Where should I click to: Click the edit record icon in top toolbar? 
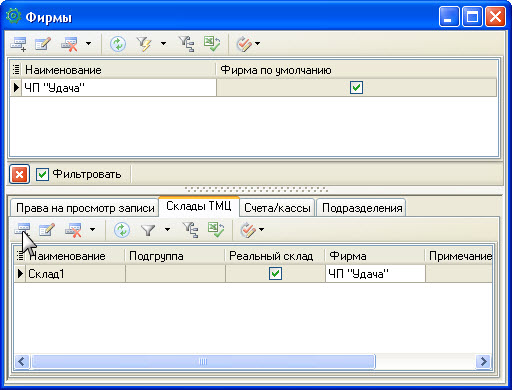click(43, 44)
